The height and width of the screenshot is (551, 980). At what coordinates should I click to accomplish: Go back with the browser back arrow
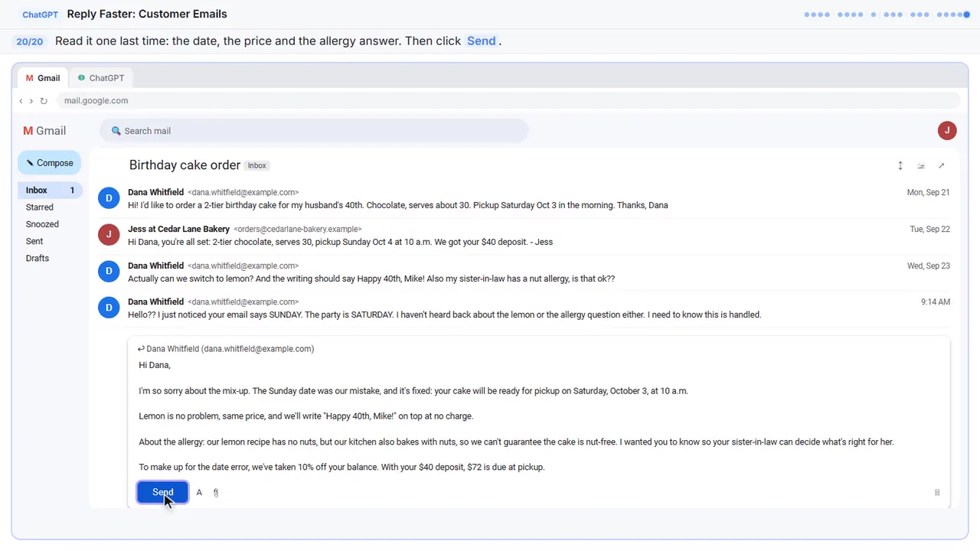(21, 101)
